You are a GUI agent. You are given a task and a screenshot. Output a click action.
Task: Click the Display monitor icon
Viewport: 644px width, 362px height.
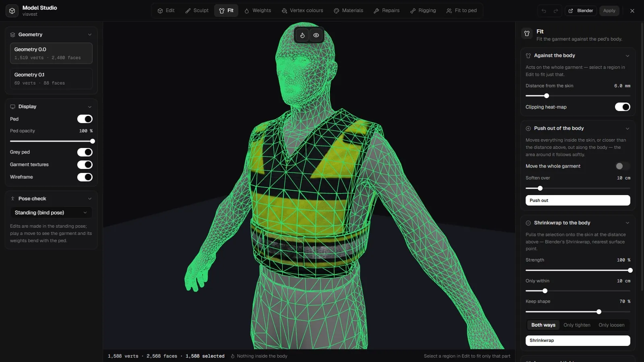click(12, 107)
